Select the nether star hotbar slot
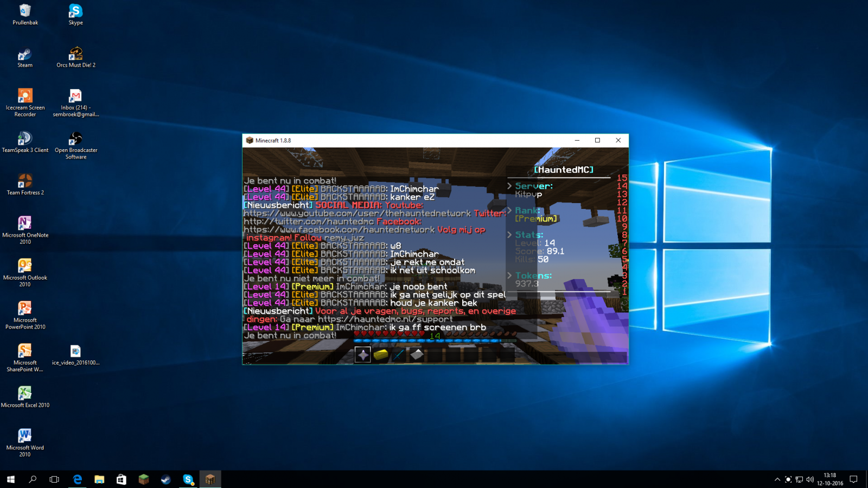 (363, 354)
